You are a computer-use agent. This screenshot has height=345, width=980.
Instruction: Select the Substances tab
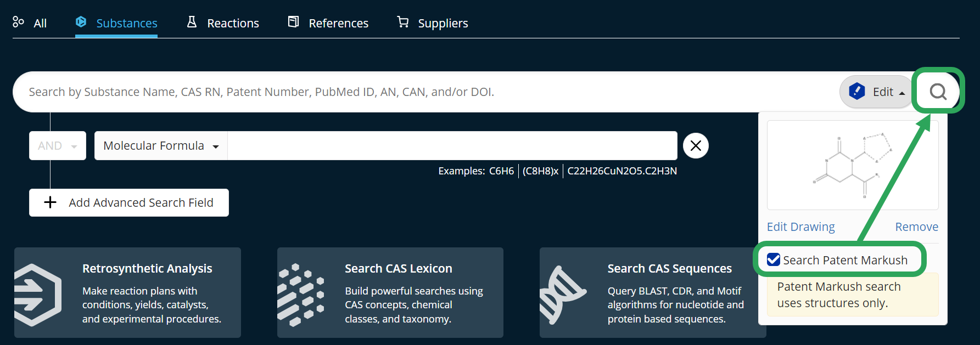[x=116, y=23]
